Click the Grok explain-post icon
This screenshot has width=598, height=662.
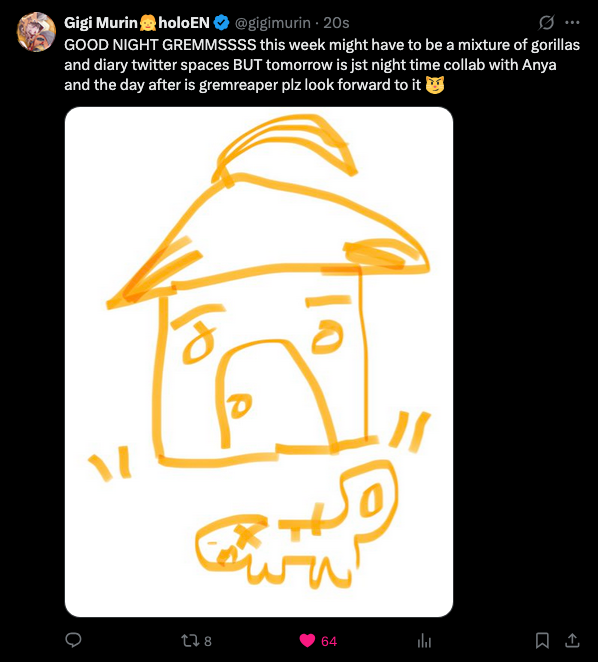(x=546, y=22)
